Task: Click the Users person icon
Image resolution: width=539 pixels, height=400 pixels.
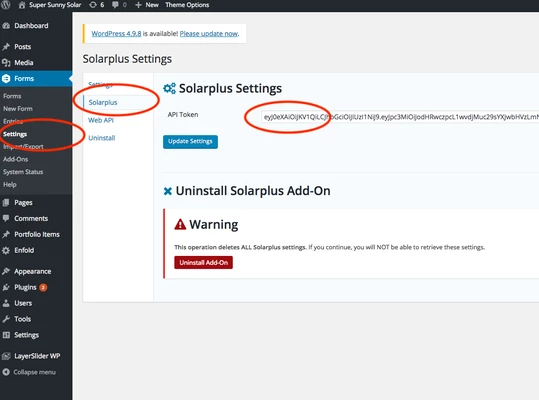Action: coord(6,303)
